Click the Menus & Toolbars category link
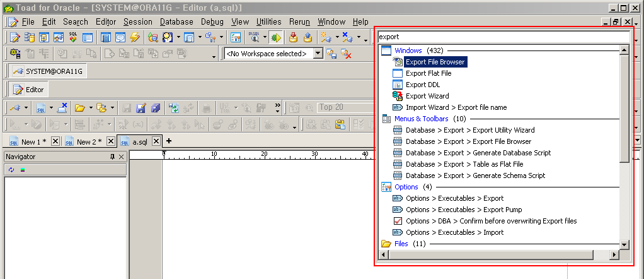The width and height of the screenshot is (644, 279). 422,119
